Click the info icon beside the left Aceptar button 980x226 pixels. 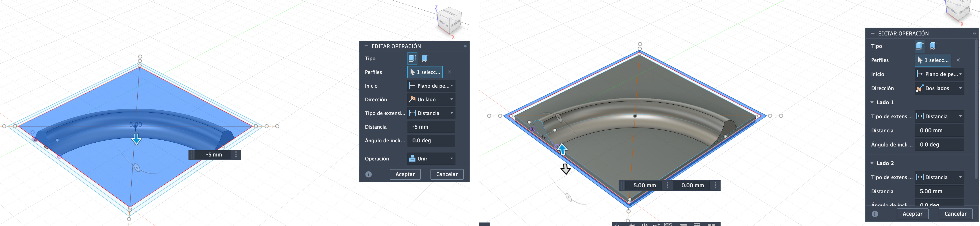coord(368,174)
